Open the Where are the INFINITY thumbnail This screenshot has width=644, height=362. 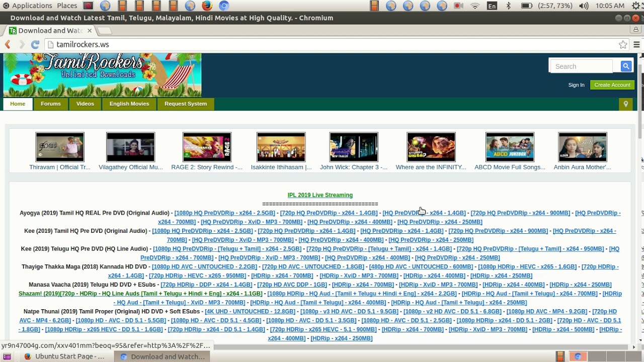click(x=431, y=147)
